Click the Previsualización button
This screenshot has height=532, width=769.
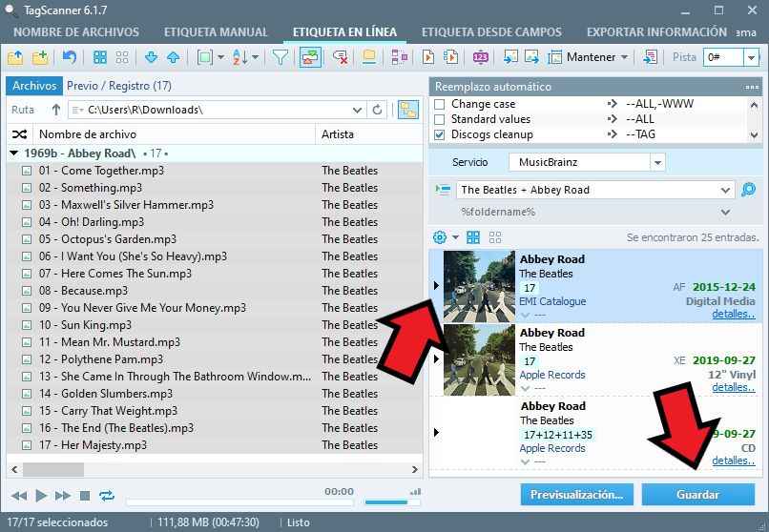576,495
